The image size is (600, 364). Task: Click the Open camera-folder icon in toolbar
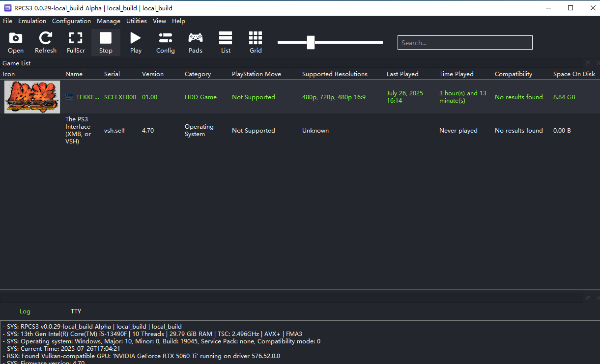pyautogui.click(x=16, y=38)
